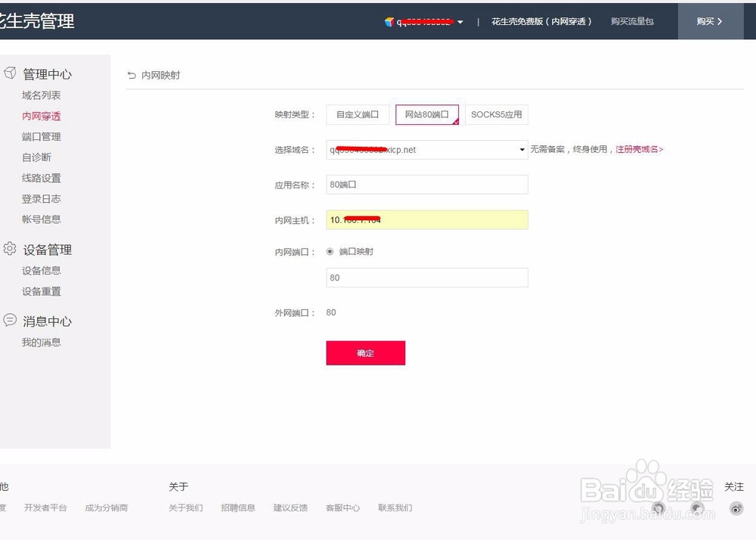Click the 管理中心 cube icon

pyautogui.click(x=10, y=73)
